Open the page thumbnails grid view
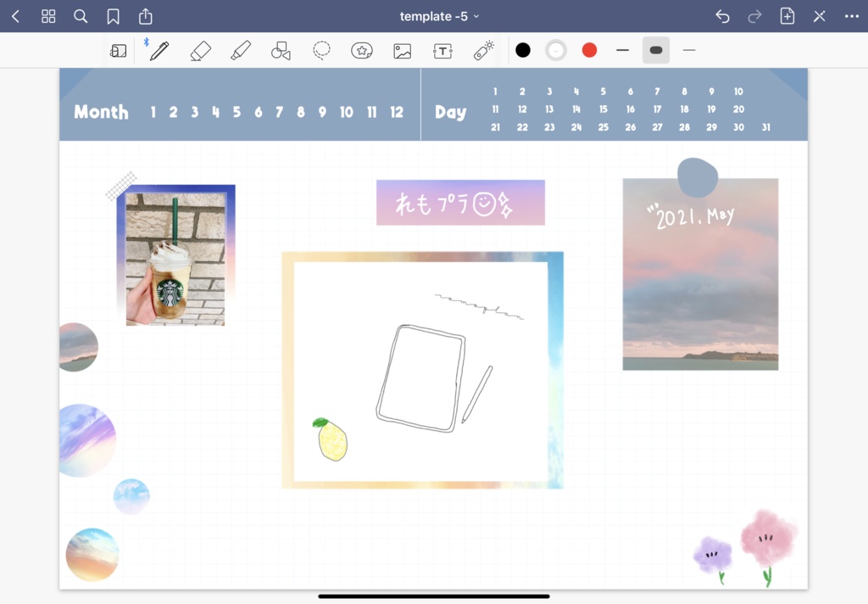Screen dimensions: 868x604 pos(48,17)
